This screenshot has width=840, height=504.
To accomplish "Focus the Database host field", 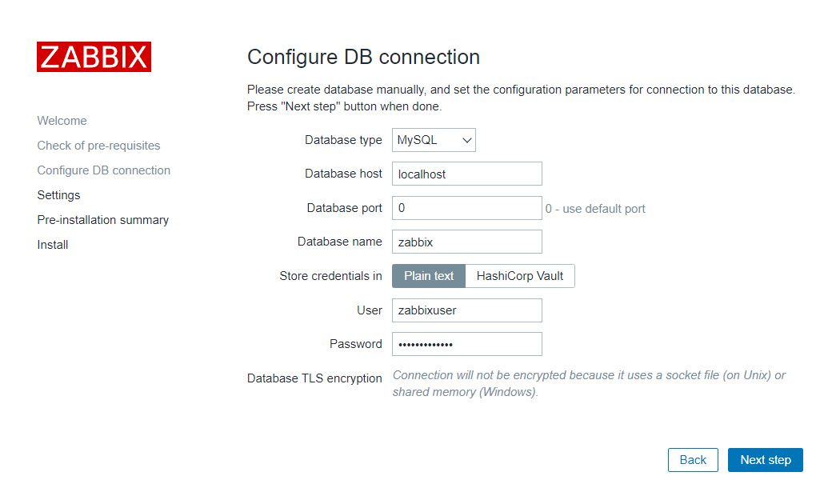I will 466,174.
